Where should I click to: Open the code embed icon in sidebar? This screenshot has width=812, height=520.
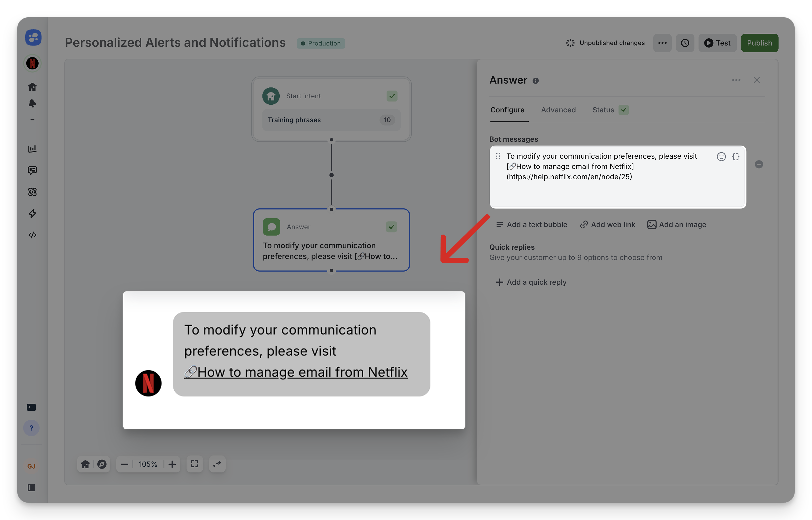tap(32, 235)
